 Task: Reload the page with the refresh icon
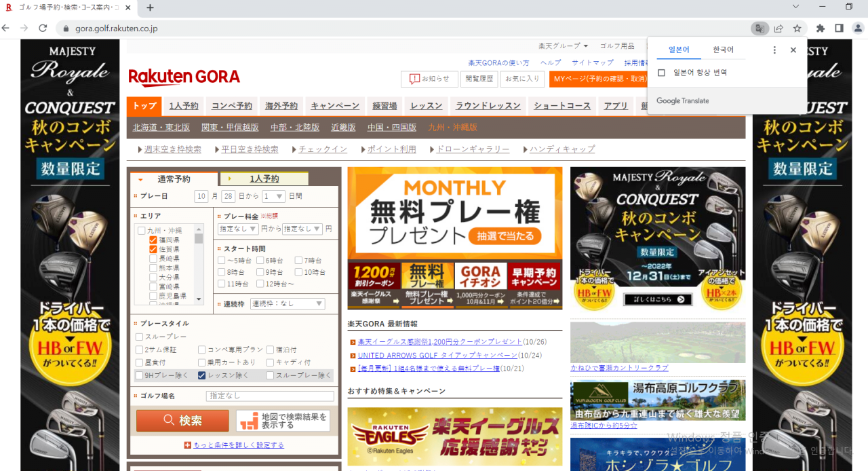43,29
